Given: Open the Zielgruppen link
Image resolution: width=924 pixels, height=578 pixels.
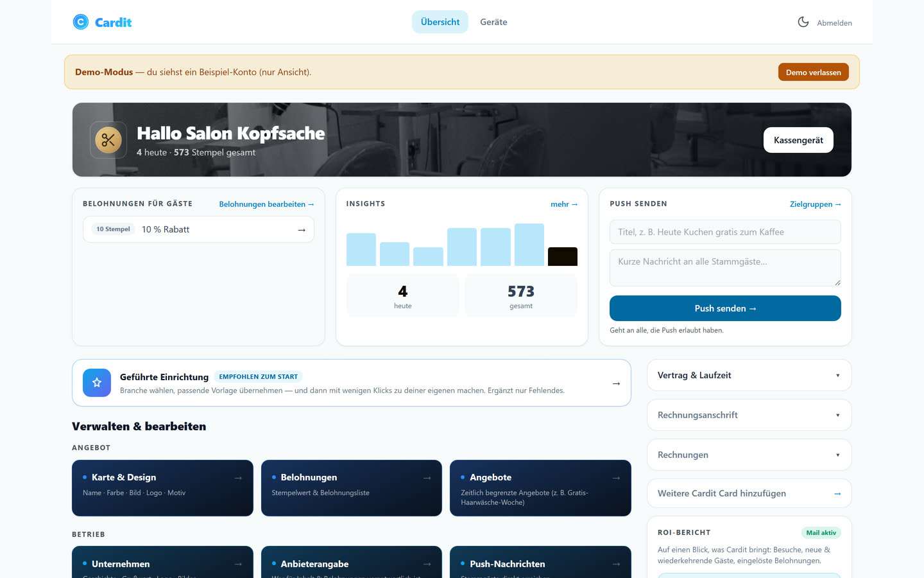Looking at the screenshot, I should [x=815, y=204].
